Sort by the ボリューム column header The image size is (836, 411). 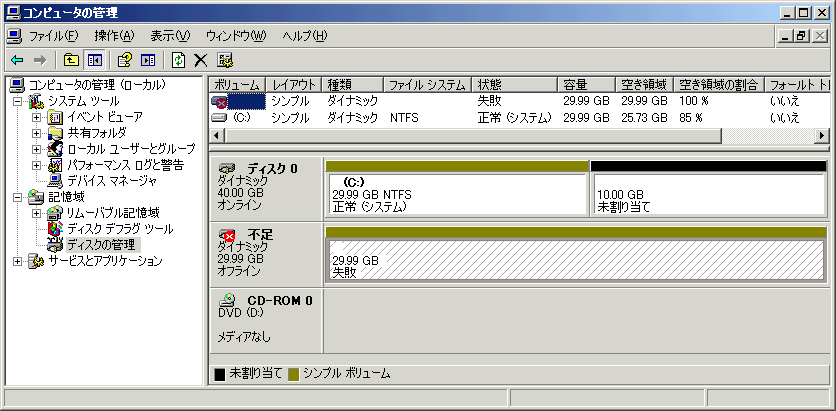click(237, 85)
